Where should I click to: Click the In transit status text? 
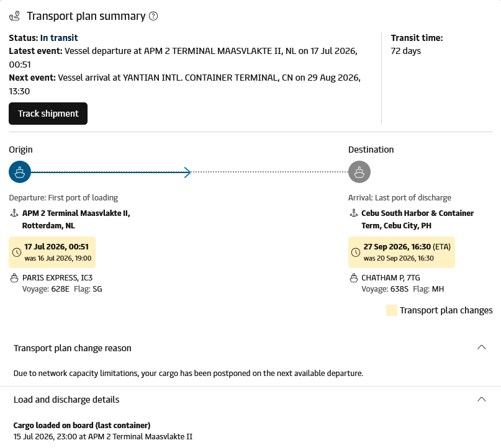tap(59, 38)
